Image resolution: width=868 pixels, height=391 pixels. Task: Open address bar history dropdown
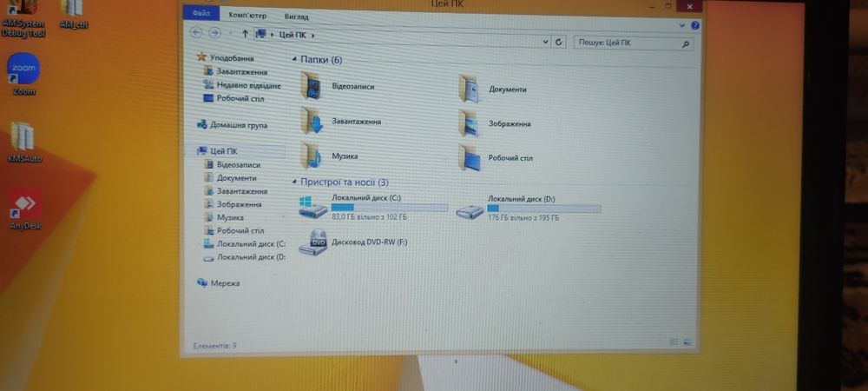(545, 42)
